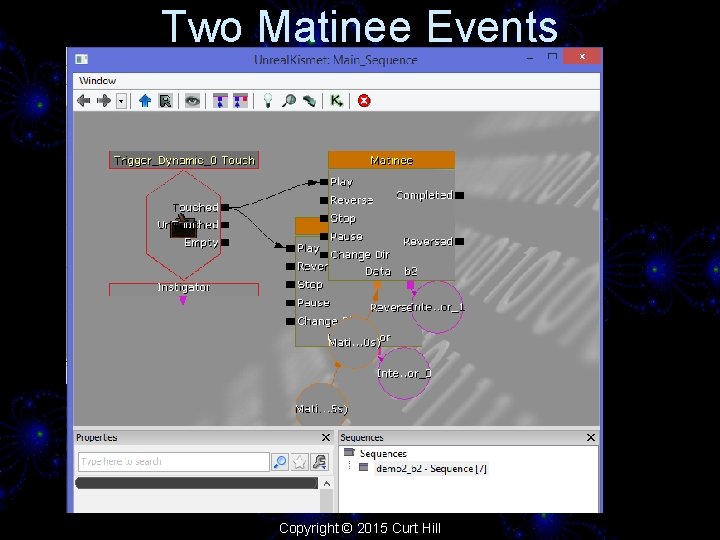Select the Mati...0s) data circle
The height and width of the screenshot is (540, 720).
tap(354, 342)
